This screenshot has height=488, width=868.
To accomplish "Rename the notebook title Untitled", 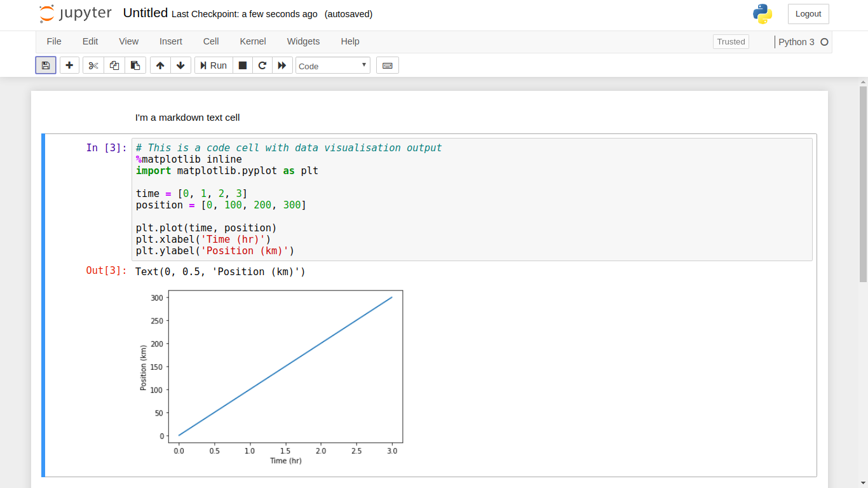I will pyautogui.click(x=146, y=13).
